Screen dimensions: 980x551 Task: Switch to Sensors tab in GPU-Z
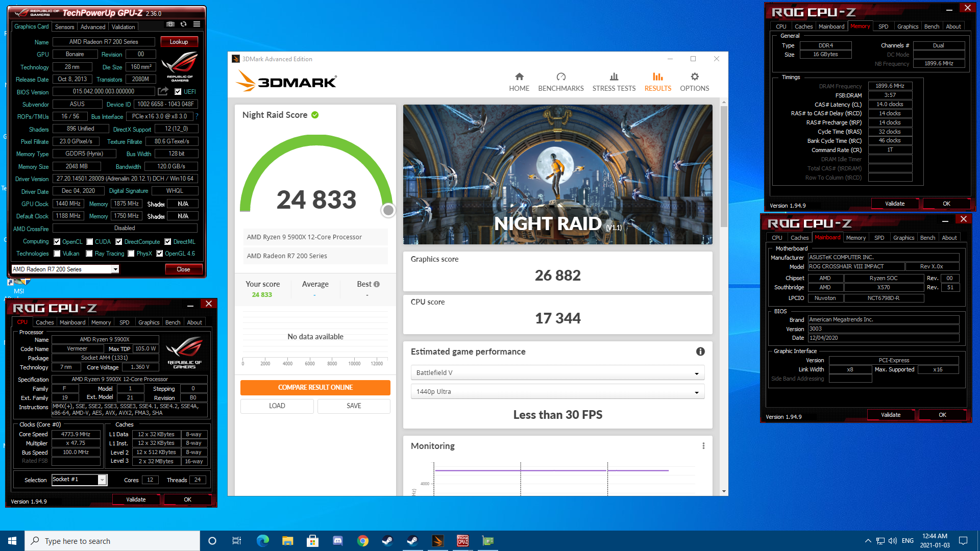65,27
